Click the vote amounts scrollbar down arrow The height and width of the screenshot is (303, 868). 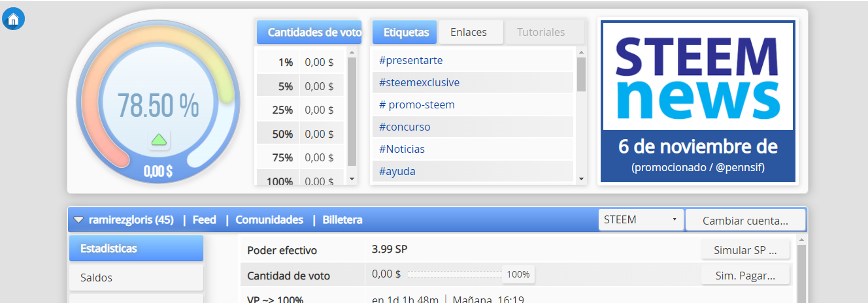(352, 178)
